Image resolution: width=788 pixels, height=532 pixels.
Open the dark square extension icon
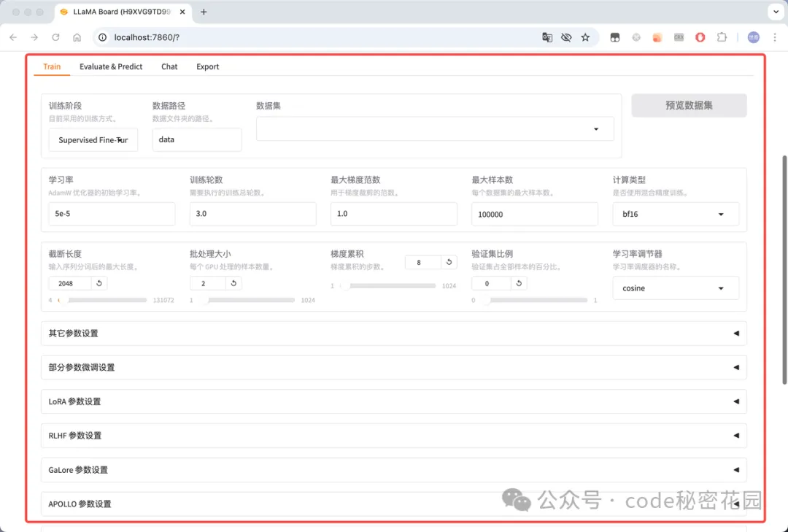coord(614,37)
